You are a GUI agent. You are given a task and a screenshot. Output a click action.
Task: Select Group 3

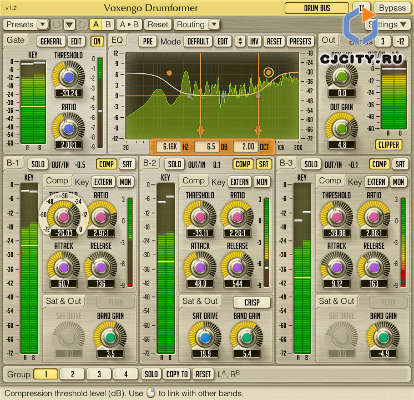[x=99, y=374]
